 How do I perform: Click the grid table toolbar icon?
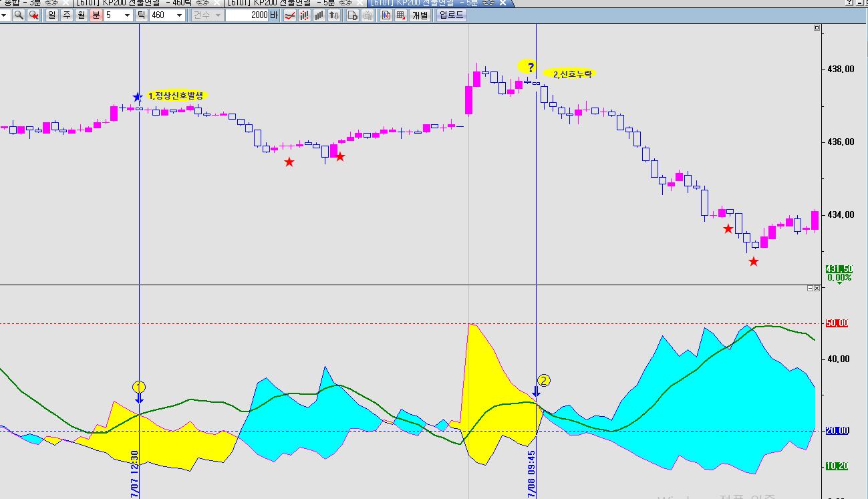(400, 15)
